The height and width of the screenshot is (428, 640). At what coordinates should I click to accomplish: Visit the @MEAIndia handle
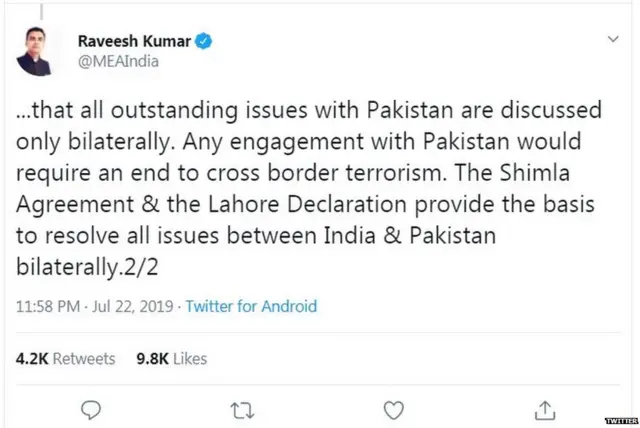pos(119,62)
